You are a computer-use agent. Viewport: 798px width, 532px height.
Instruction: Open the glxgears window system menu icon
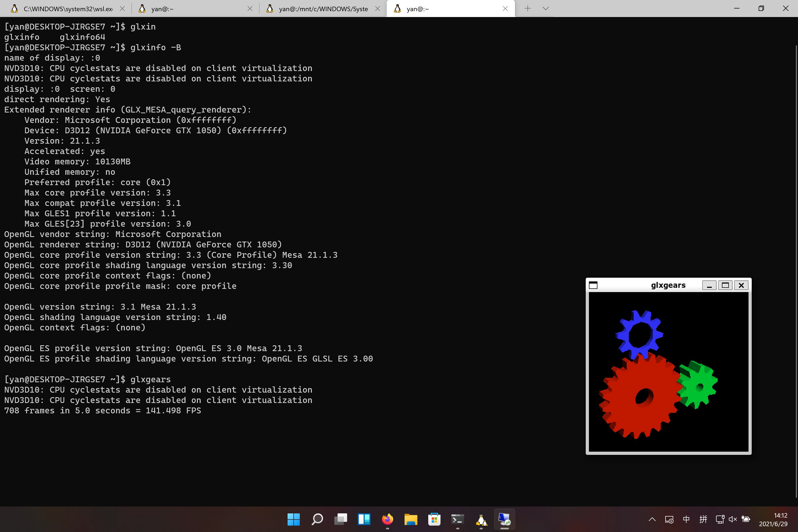coord(593,285)
